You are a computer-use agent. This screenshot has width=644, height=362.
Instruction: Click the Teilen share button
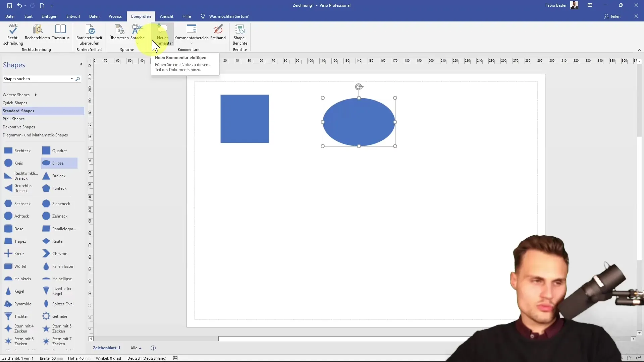(612, 16)
